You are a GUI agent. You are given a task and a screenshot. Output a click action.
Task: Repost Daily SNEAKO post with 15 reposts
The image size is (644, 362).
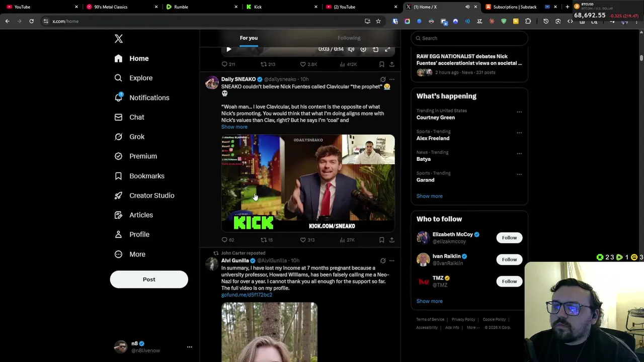(x=267, y=240)
